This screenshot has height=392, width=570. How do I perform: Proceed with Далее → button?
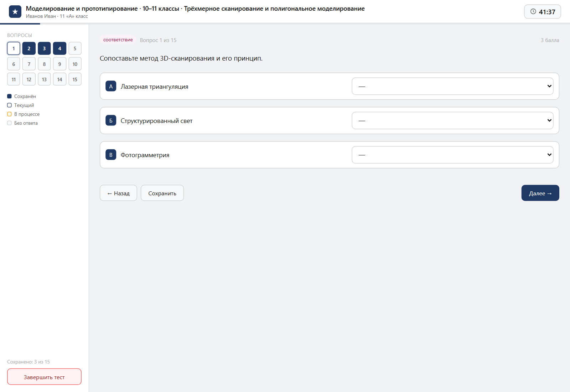[x=540, y=193]
